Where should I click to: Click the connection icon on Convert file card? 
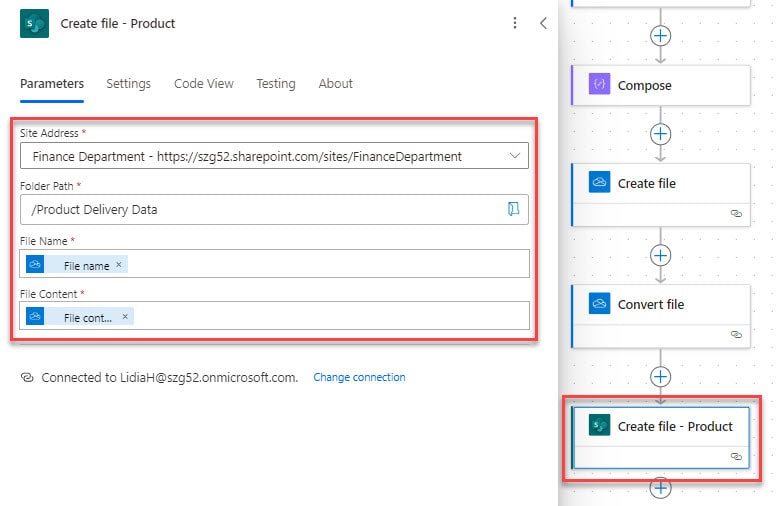(736, 334)
